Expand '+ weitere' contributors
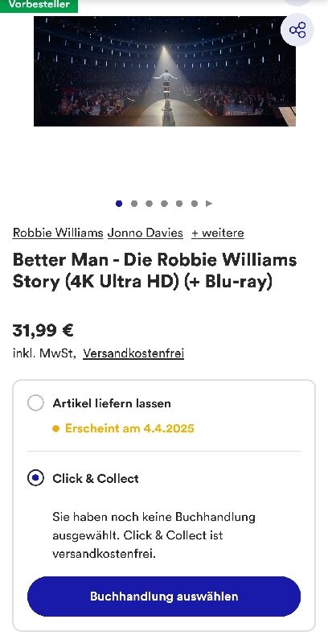This screenshot has width=328, height=644. tap(218, 233)
